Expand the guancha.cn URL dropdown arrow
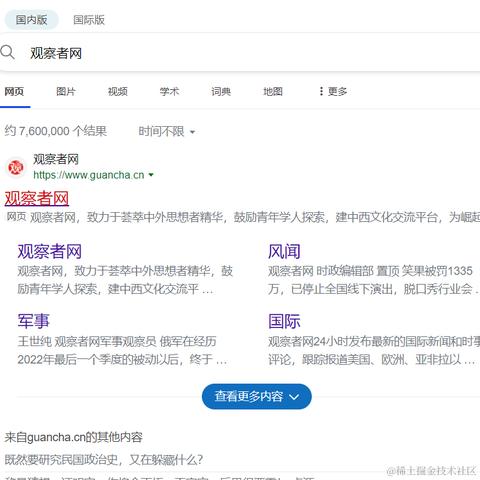The height and width of the screenshot is (480, 480). coord(151,175)
